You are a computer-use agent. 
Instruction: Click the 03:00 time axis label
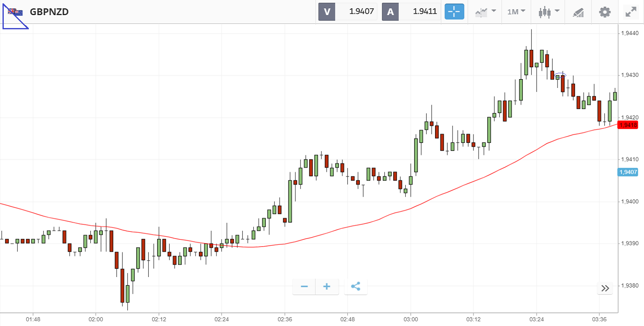(x=411, y=319)
